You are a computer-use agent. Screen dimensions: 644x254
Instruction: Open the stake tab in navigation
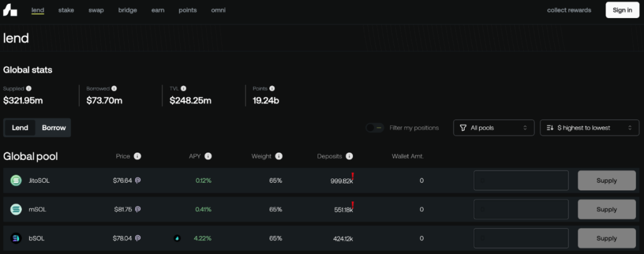coord(66,11)
